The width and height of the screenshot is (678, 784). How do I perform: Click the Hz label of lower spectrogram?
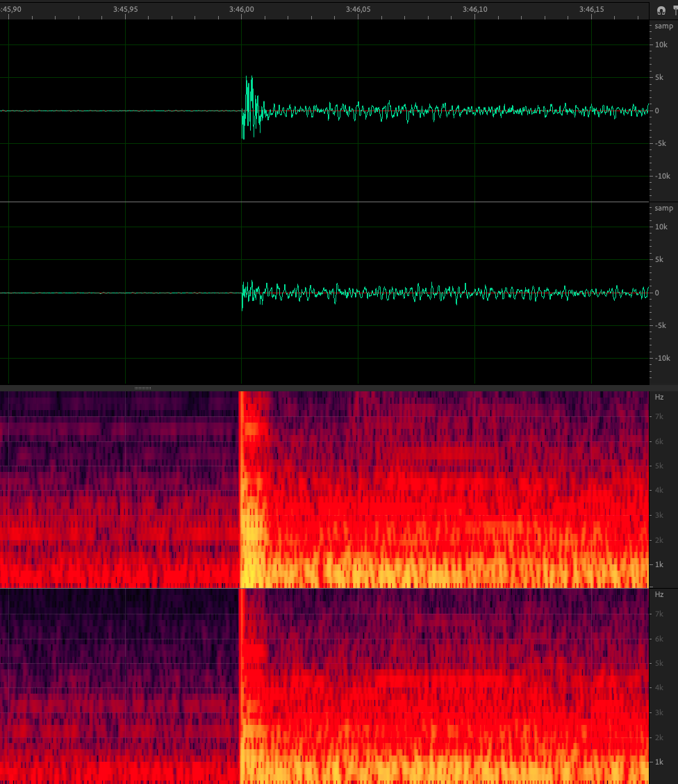[x=659, y=594]
